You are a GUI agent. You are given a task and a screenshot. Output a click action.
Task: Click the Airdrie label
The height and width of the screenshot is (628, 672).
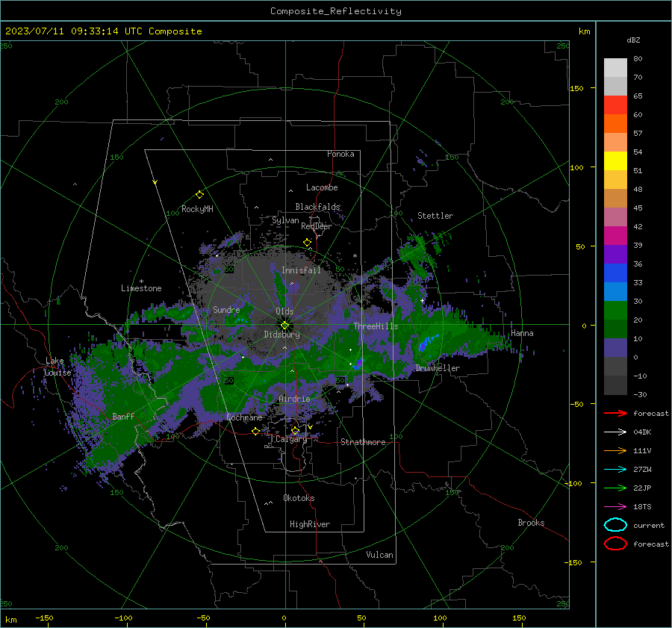coord(294,399)
